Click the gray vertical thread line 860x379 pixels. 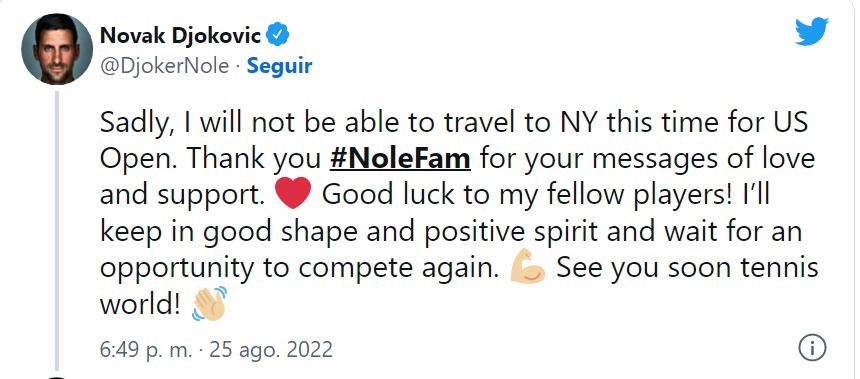tap(57, 231)
